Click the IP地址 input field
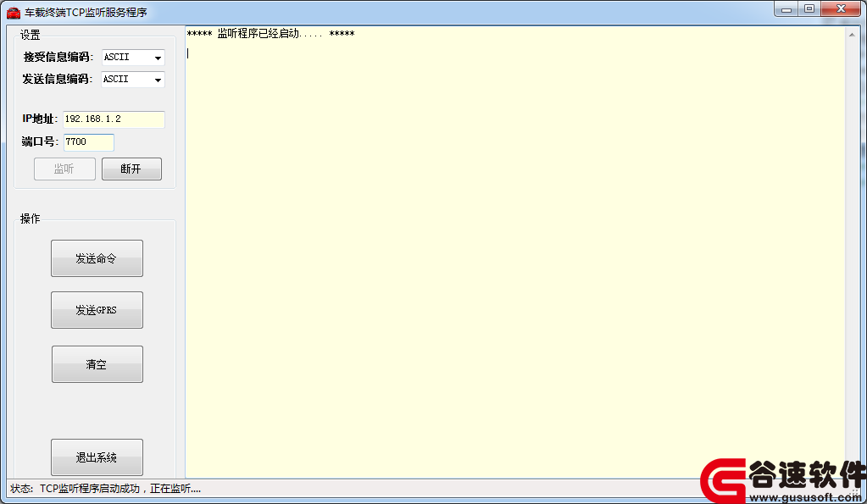Image resolution: width=867 pixels, height=504 pixels. pyautogui.click(x=114, y=119)
